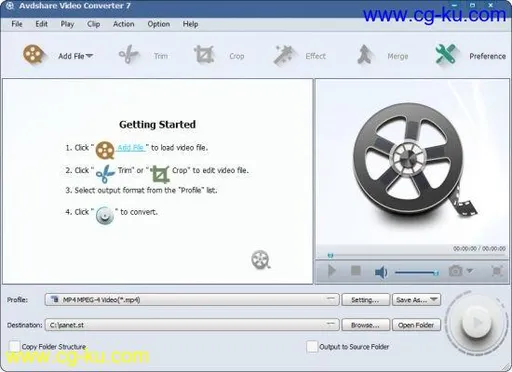Viewport: 512px width, 372px height.
Task: Click green crop icon in Getting Started step 2
Action: pos(160,174)
